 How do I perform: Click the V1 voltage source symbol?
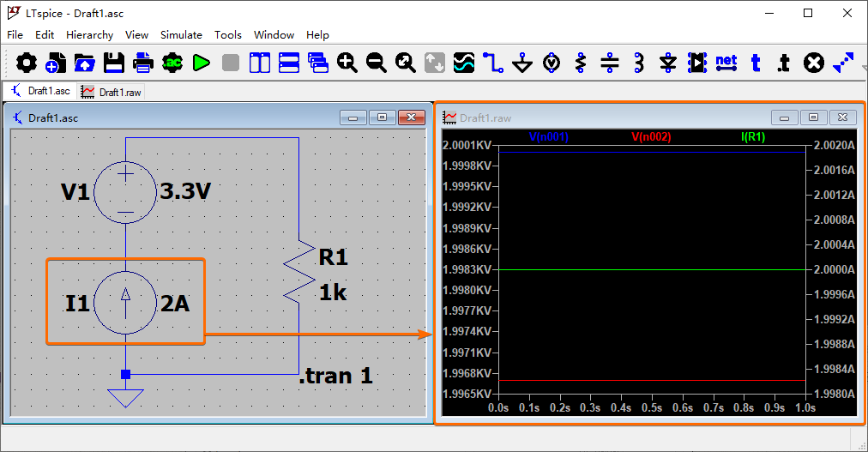(x=126, y=192)
